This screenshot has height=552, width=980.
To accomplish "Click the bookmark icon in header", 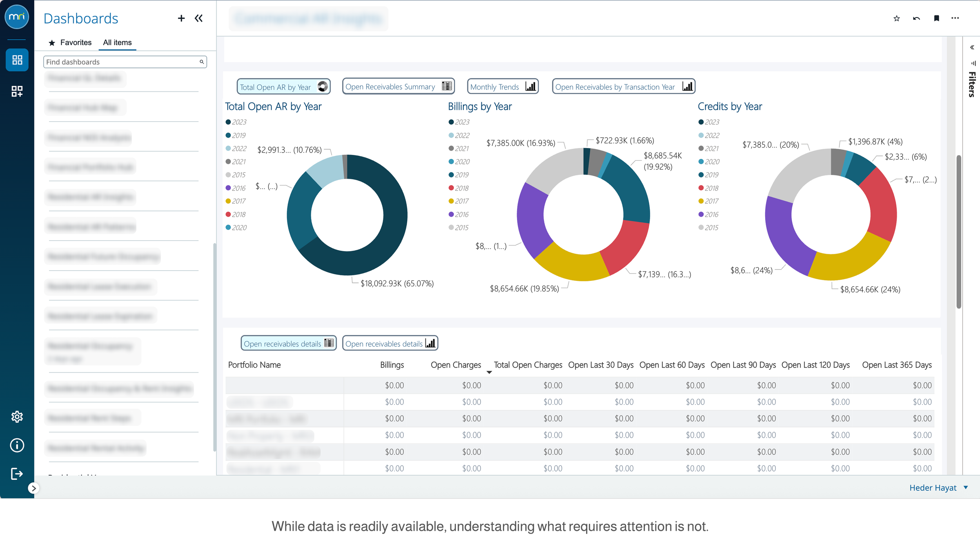I will point(936,18).
